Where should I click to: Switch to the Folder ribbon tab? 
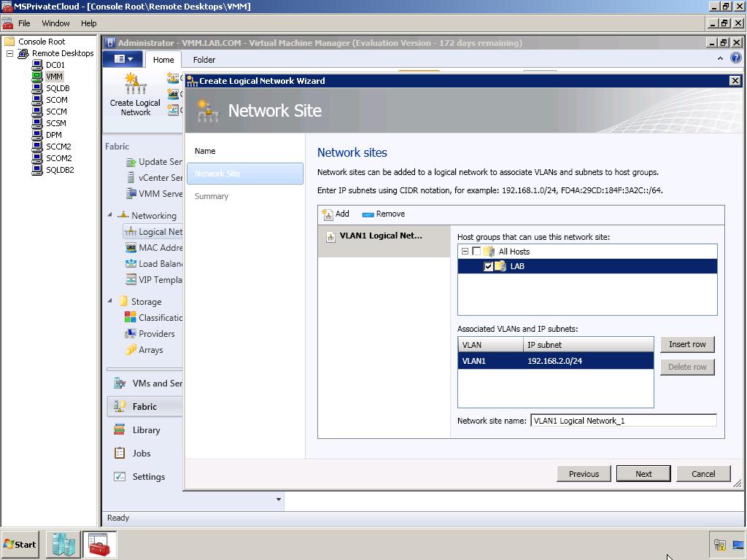click(204, 60)
